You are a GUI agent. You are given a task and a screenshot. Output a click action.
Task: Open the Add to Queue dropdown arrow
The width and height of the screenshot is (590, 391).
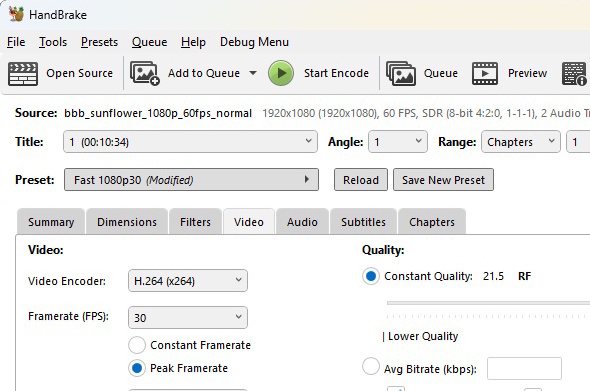coord(253,73)
